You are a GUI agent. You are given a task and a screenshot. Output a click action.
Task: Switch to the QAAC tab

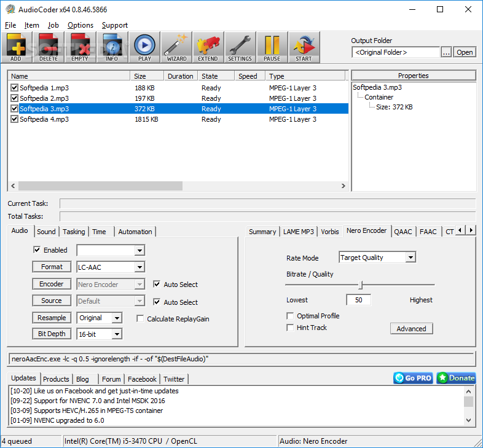pos(403,232)
